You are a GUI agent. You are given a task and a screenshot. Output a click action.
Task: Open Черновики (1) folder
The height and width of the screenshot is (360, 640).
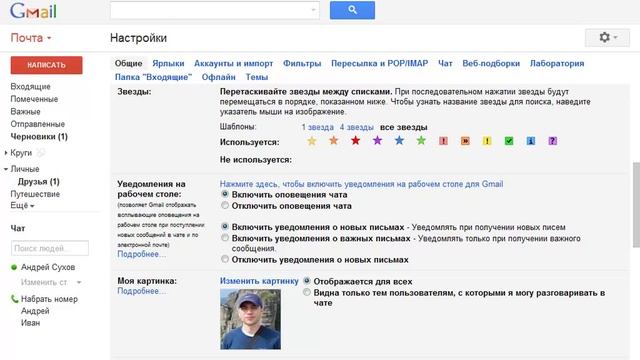[x=39, y=137]
